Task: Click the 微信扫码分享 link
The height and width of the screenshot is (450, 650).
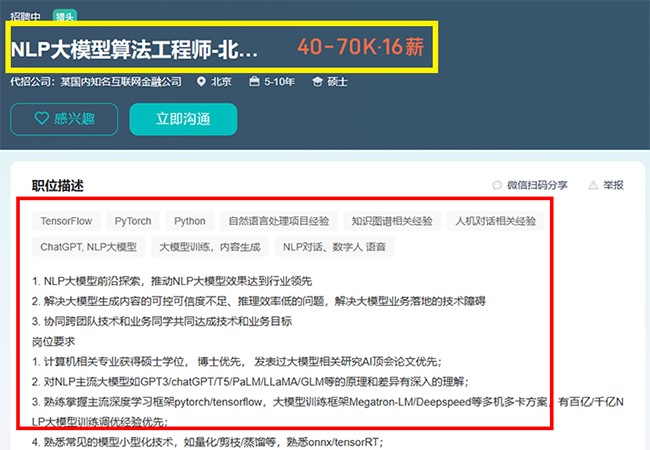Action: [x=537, y=185]
